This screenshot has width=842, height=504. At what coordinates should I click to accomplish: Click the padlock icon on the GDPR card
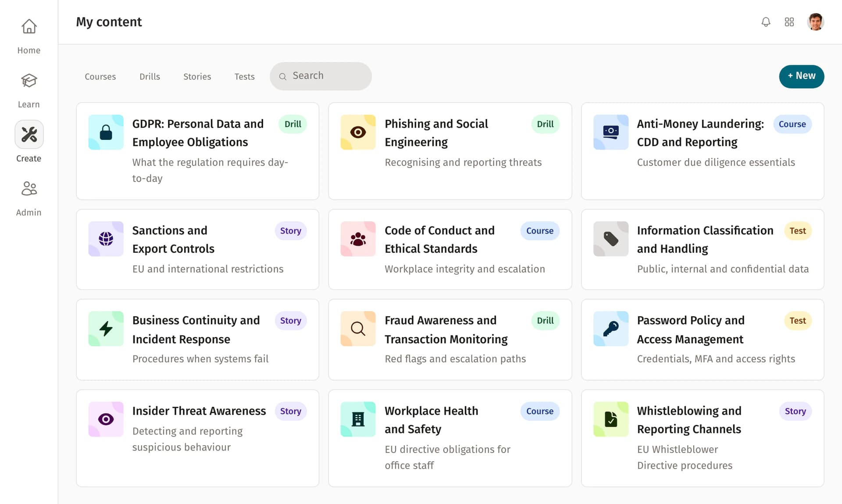pyautogui.click(x=106, y=132)
